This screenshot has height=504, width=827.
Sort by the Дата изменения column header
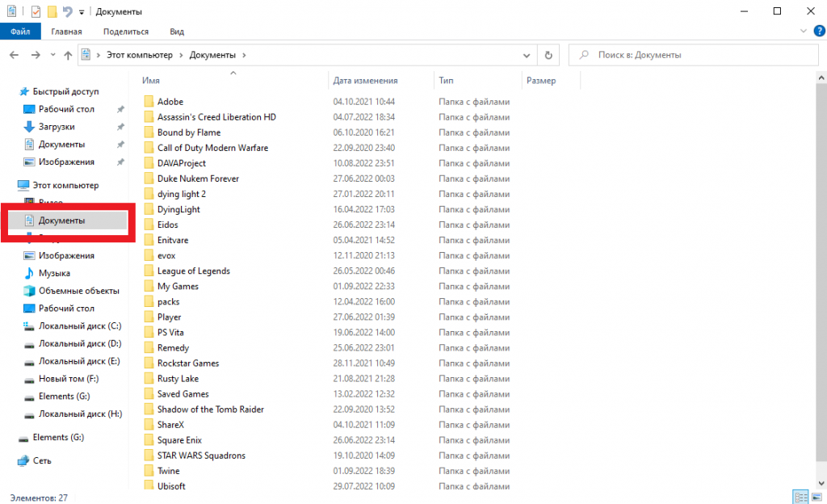pyautogui.click(x=365, y=81)
